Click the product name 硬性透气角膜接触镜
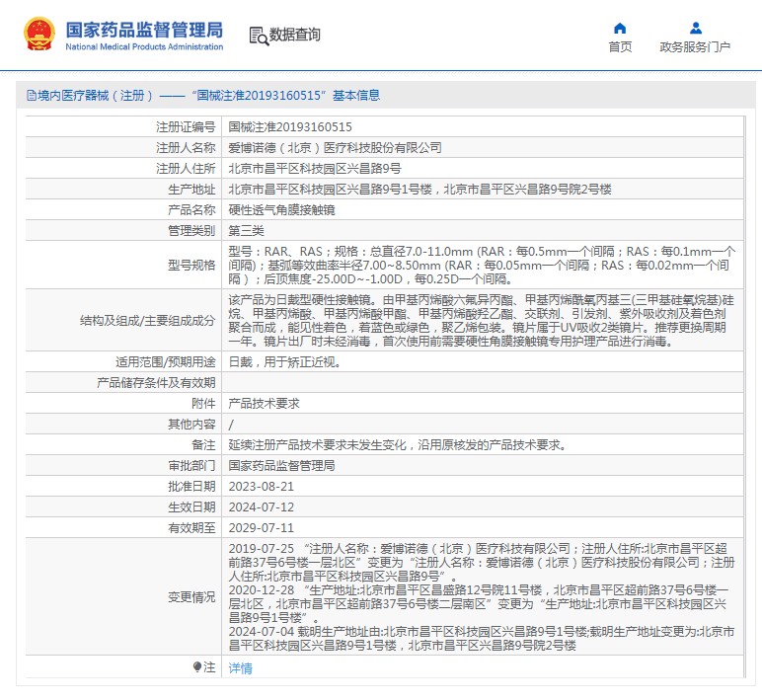Image resolution: width=762 pixels, height=700 pixels. (281, 210)
